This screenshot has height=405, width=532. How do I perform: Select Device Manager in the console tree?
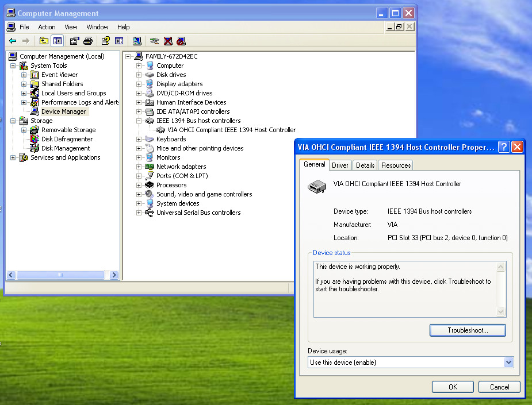pos(63,111)
